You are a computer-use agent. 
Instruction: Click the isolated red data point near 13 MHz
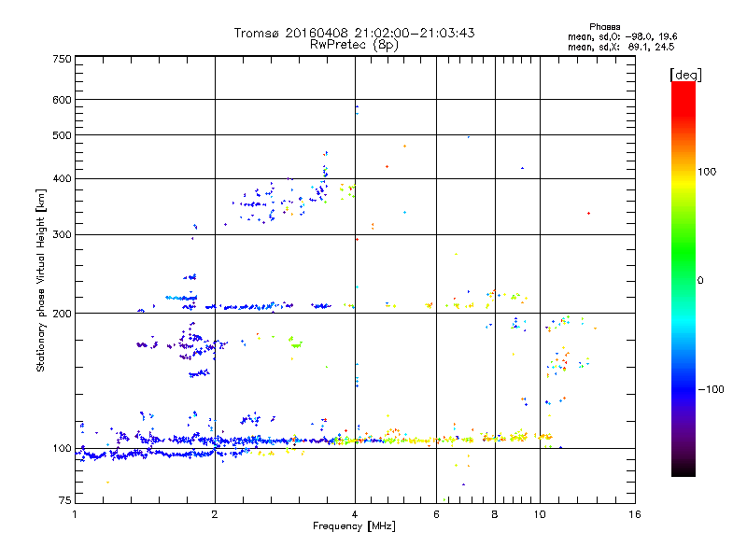click(589, 214)
